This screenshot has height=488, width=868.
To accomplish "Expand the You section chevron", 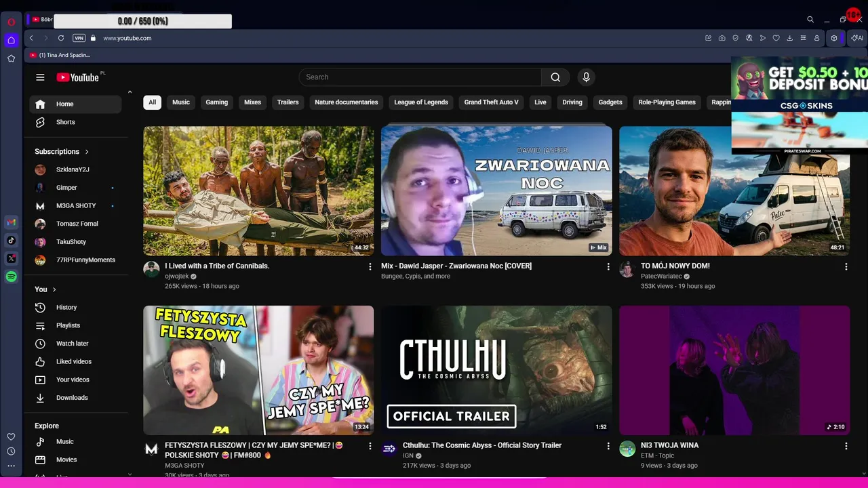I will tap(54, 289).
